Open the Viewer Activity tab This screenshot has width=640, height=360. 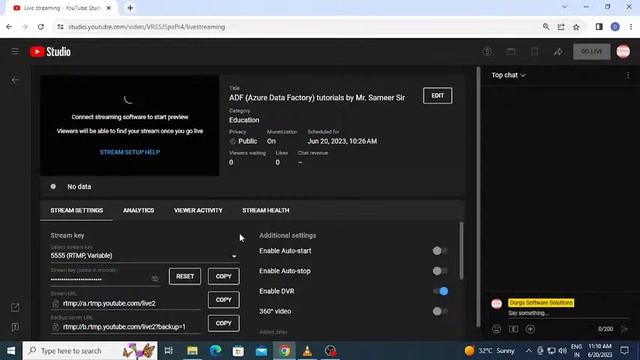click(198, 210)
